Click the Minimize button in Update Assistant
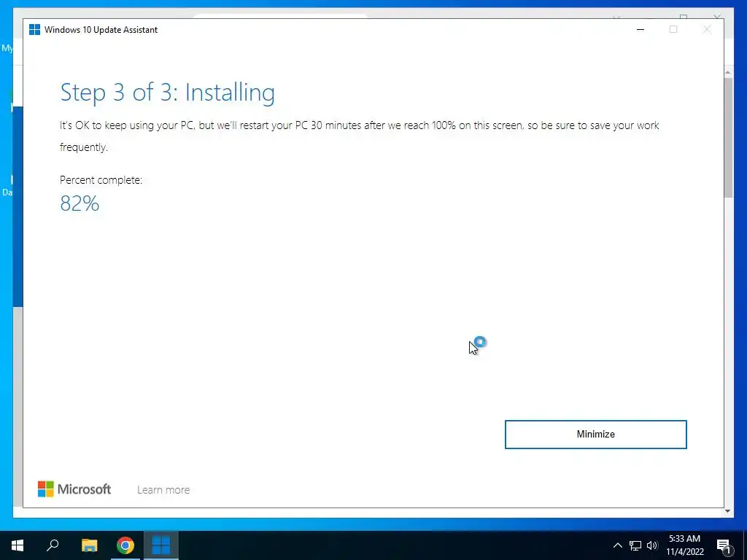Screen dimensions: 747x560 595,435
